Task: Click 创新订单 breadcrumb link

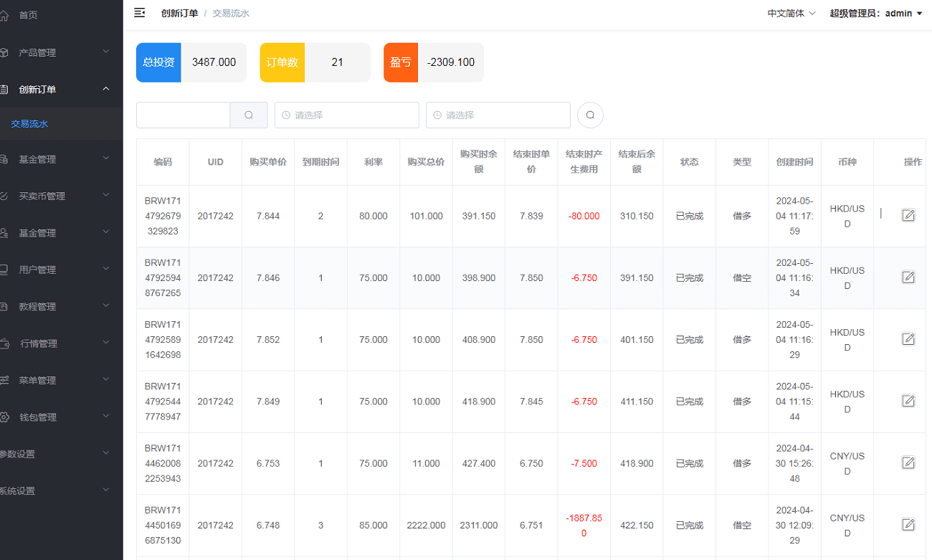Action: pyautogui.click(x=179, y=13)
